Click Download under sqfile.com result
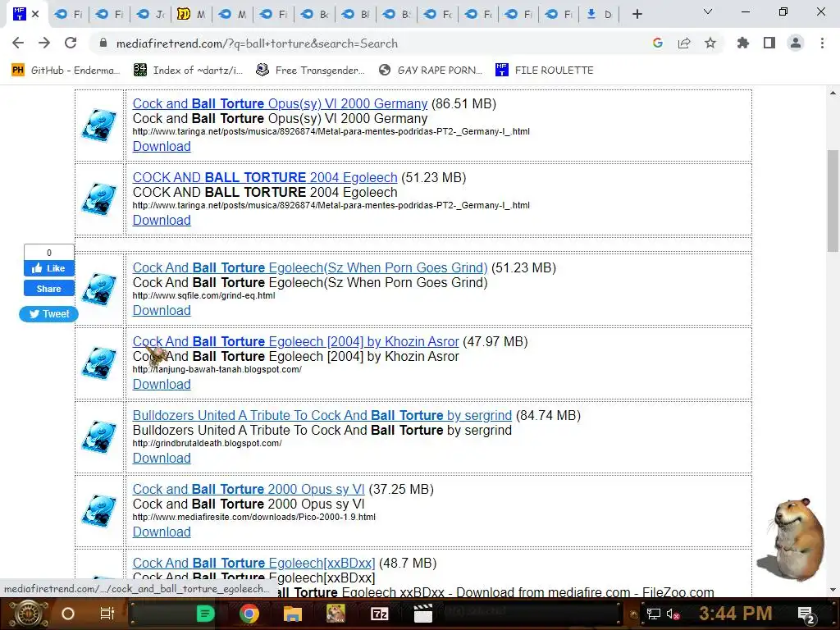840x630 pixels. [162, 310]
